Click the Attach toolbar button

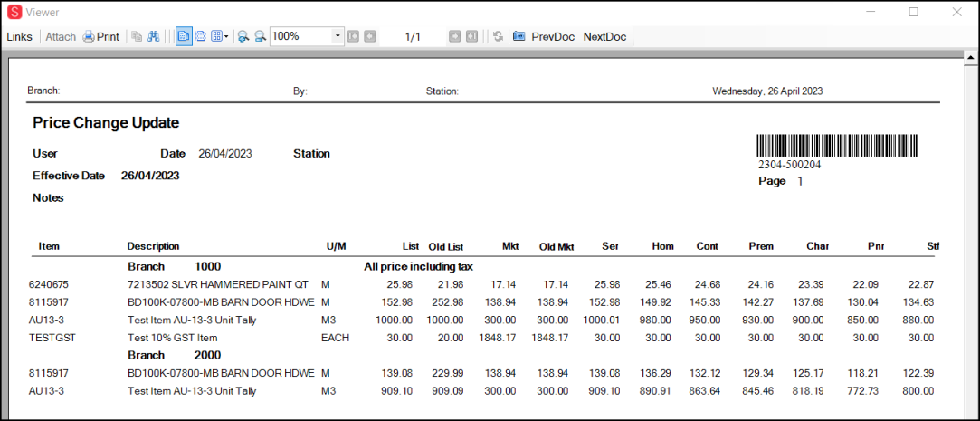click(61, 37)
